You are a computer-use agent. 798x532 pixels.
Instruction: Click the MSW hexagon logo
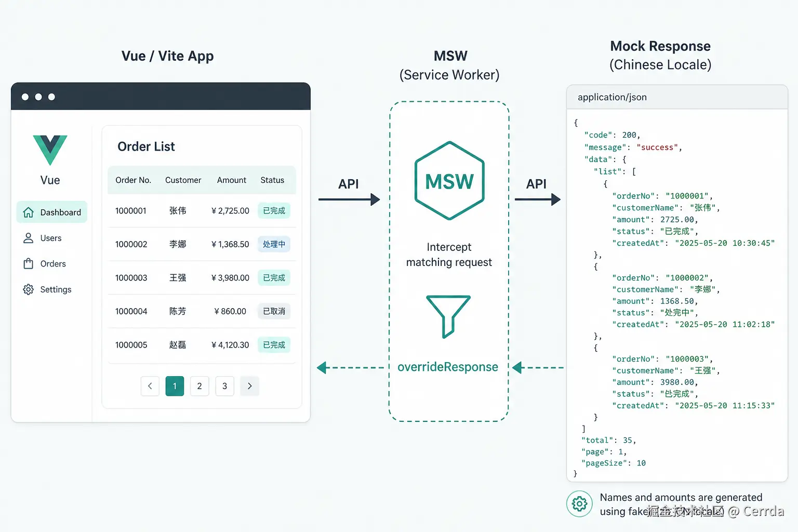click(449, 181)
